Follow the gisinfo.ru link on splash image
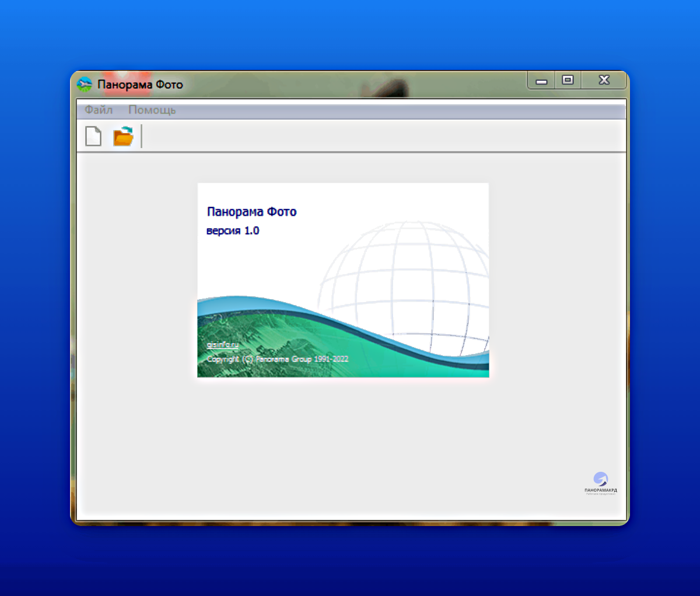700x596 pixels. pyautogui.click(x=223, y=345)
